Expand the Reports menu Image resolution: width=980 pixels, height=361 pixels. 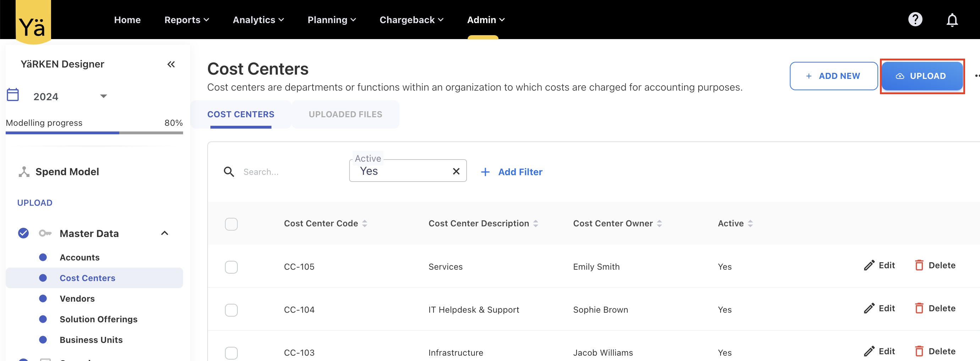(186, 20)
